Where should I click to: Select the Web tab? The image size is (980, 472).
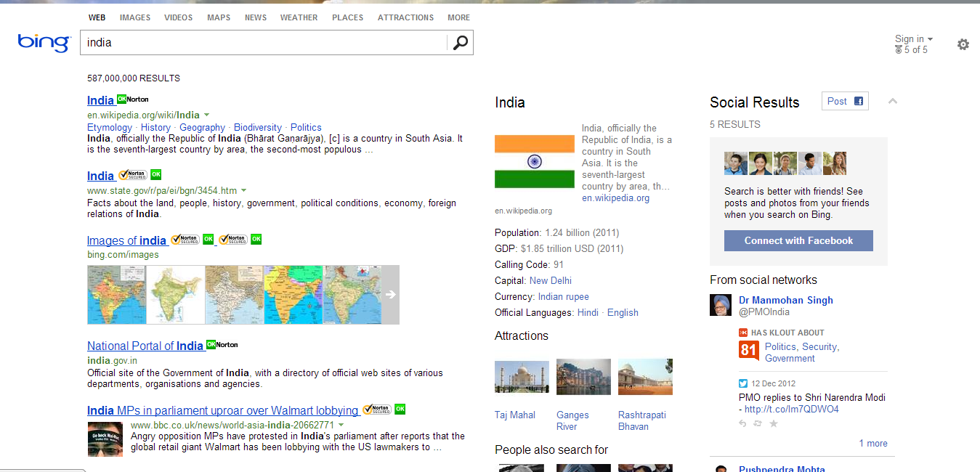point(97,17)
